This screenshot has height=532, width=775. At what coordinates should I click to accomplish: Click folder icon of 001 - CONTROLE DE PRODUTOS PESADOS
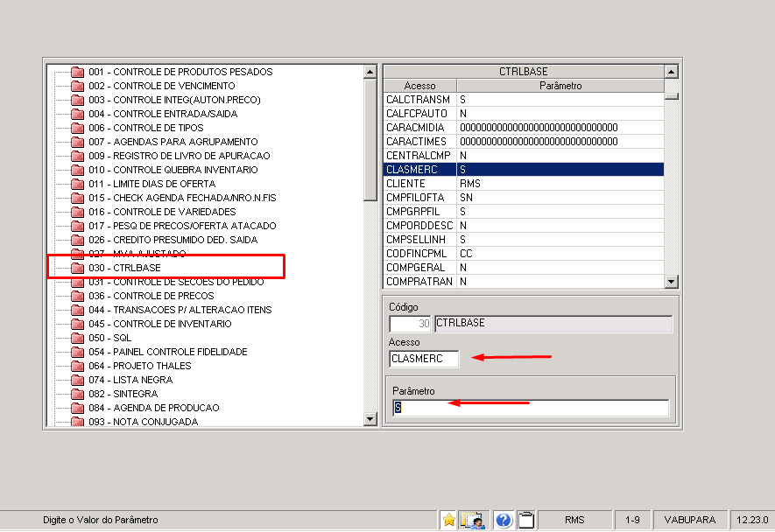pyautogui.click(x=77, y=72)
